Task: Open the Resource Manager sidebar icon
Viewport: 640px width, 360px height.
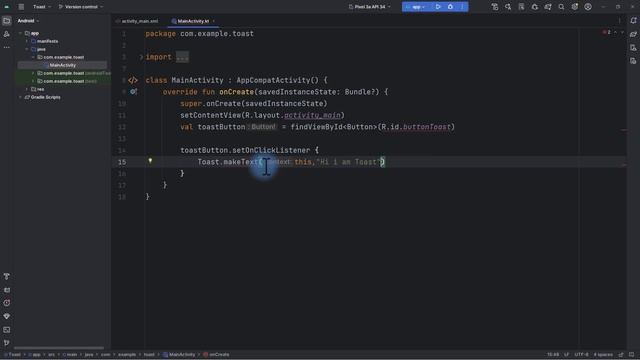Action: click(x=7, y=34)
